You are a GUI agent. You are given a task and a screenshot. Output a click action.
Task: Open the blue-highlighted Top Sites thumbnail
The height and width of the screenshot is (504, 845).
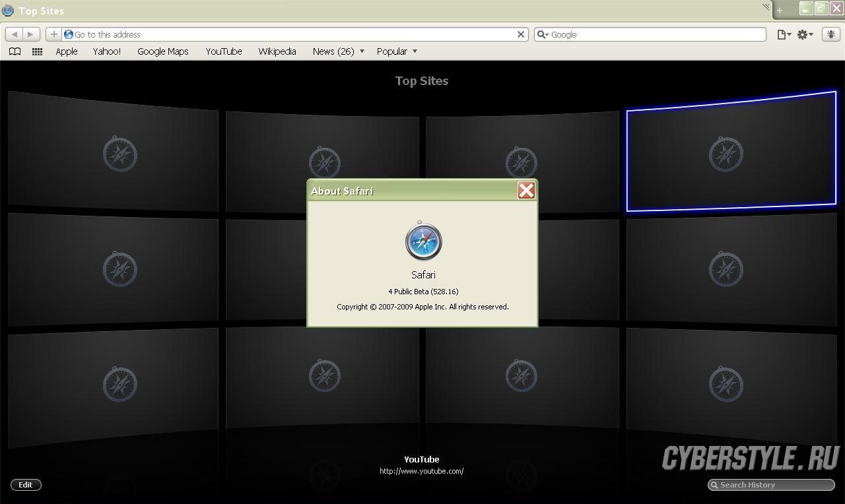point(731,152)
